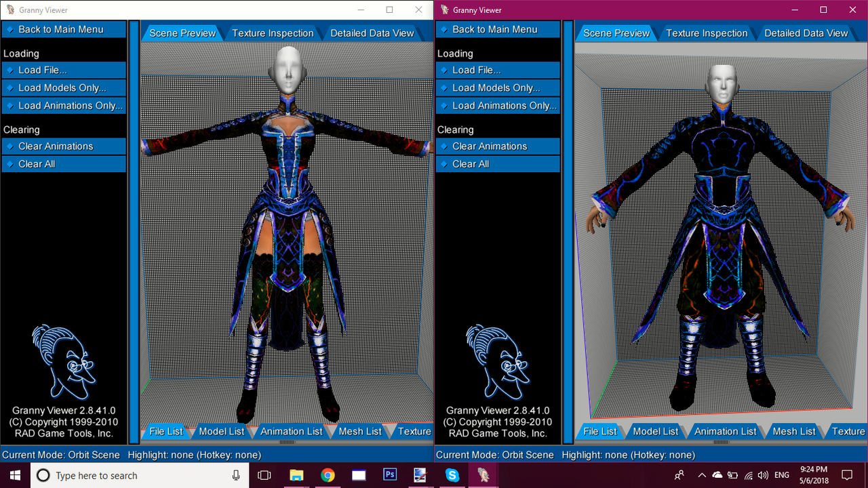Open Animation List tab in right window
The height and width of the screenshot is (488, 868).
coord(726,431)
